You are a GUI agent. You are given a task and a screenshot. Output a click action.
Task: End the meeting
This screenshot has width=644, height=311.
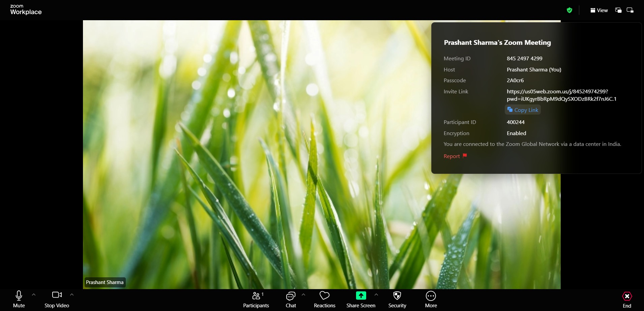pos(627,300)
